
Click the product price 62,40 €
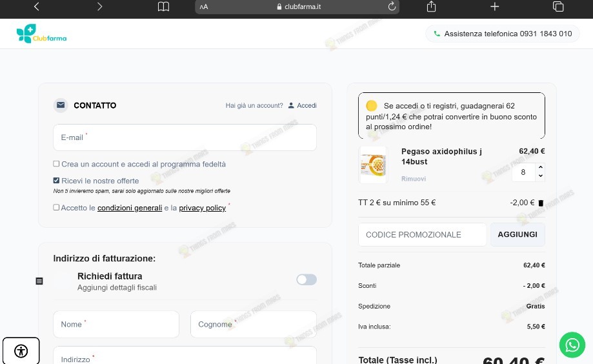pos(532,151)
